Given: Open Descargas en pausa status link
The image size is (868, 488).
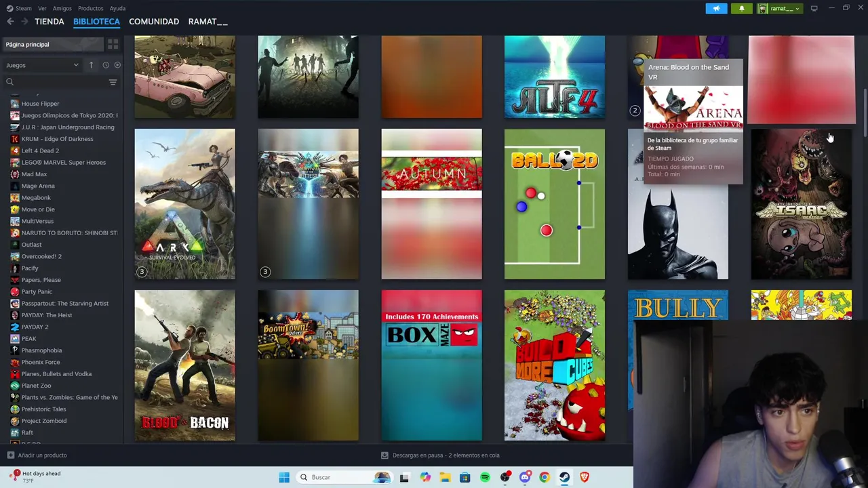Looking at the screenshot, I should click(446, 455).
